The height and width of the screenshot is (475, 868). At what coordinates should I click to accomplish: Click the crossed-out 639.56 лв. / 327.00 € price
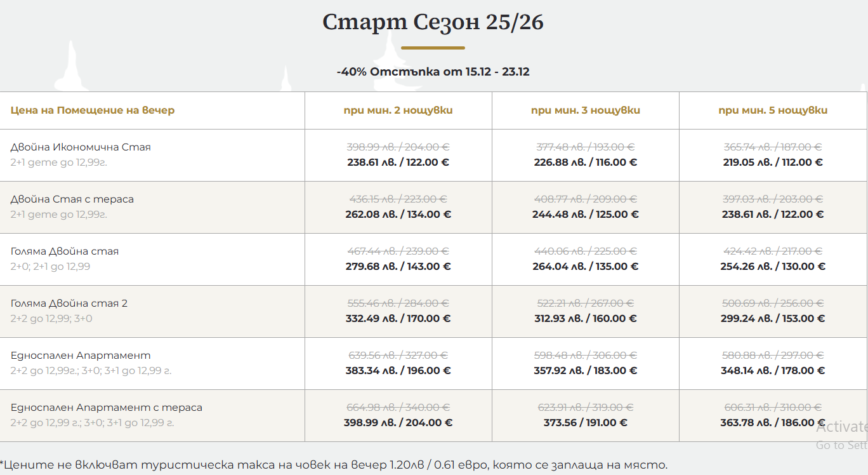pyautogui.click(x=398, y=356)
